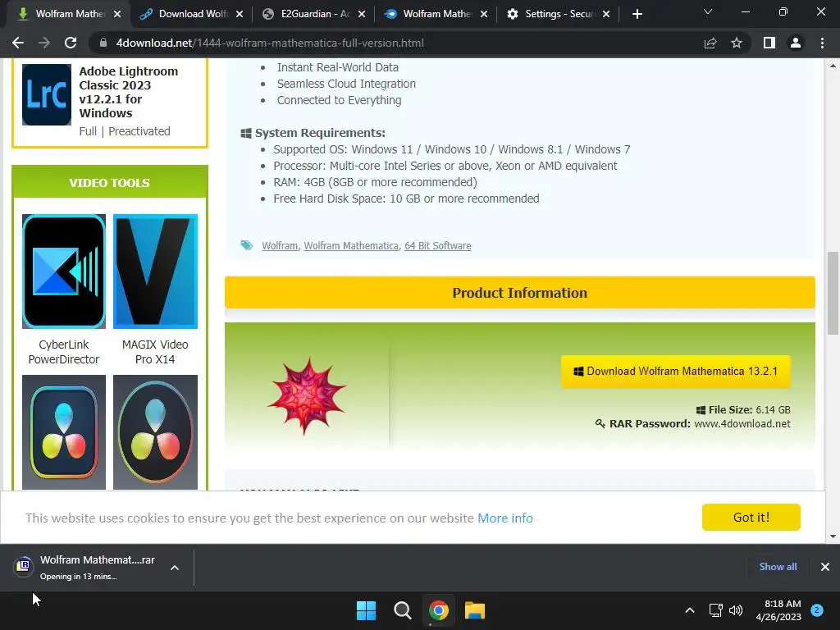Open the notification badge showing 2
The image size is (840, 630).
[817, 610]
